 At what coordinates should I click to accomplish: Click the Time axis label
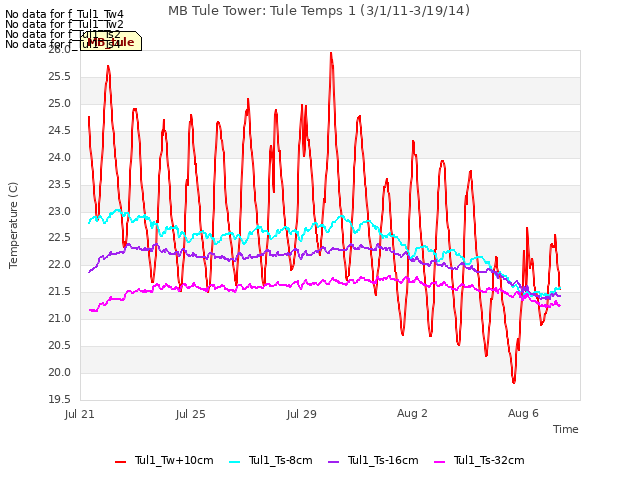coord(566,429)
